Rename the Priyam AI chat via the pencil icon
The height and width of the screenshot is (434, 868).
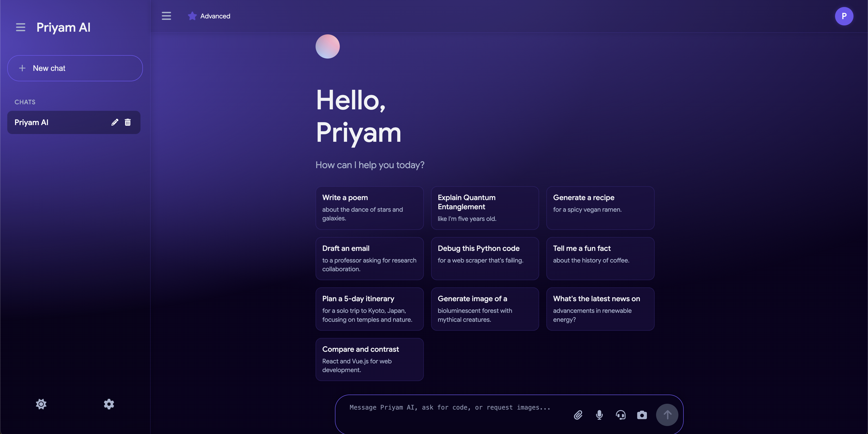tap(115, 122)
